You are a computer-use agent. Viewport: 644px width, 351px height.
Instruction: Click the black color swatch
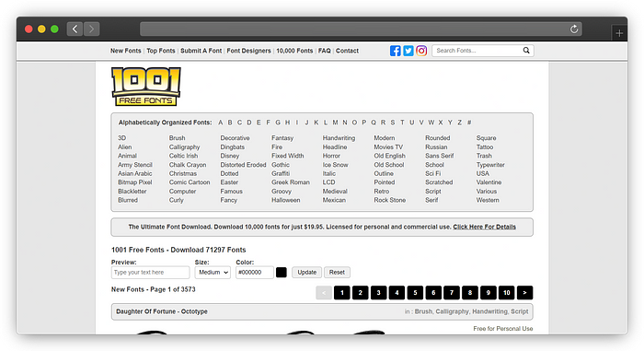(x=282, y=273)
